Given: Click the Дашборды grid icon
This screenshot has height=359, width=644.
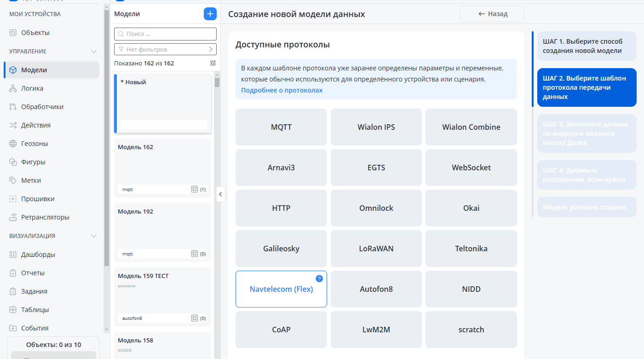Looking at the screenshot, I should click(x=13, y=255).
